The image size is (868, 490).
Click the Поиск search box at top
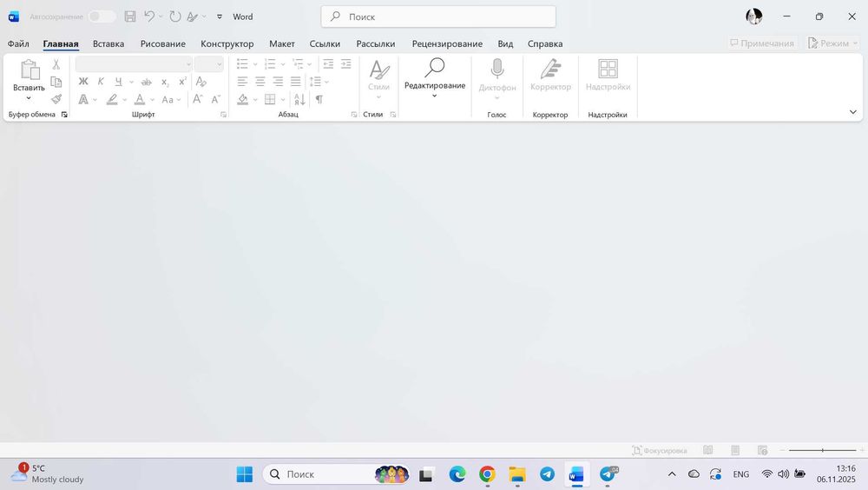click(x=438, y=17)
